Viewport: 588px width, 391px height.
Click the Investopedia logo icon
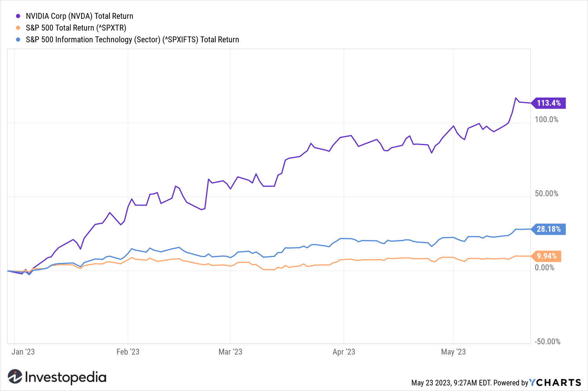[15, 377]
